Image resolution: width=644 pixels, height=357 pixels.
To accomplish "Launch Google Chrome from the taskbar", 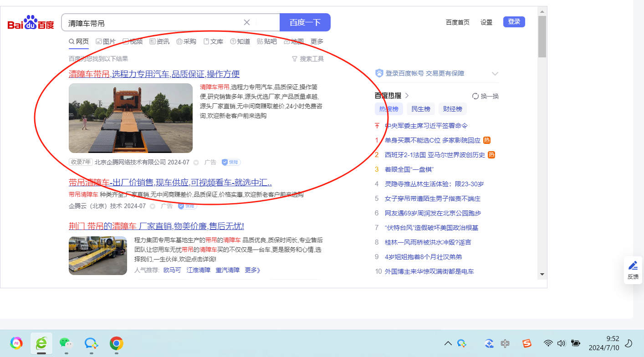I will [117, 343].
